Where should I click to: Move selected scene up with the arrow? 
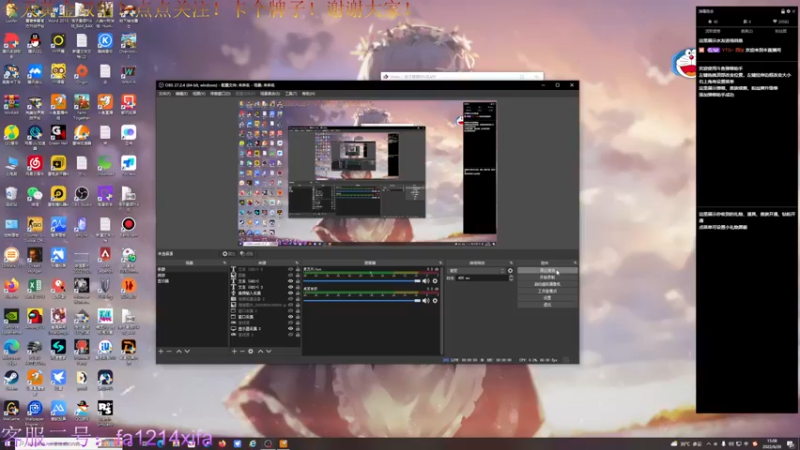(179, 351)
